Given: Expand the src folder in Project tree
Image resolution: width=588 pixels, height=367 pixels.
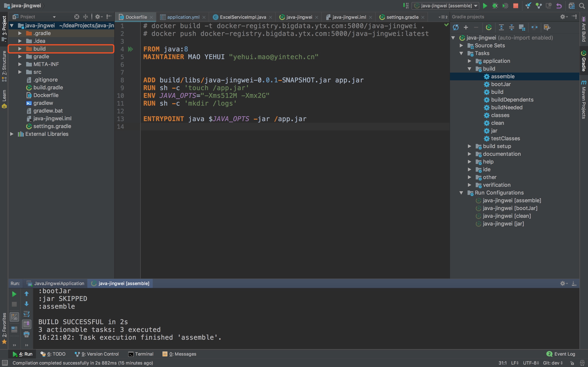Looking at the screenshot, I should (x=20, y=72).
